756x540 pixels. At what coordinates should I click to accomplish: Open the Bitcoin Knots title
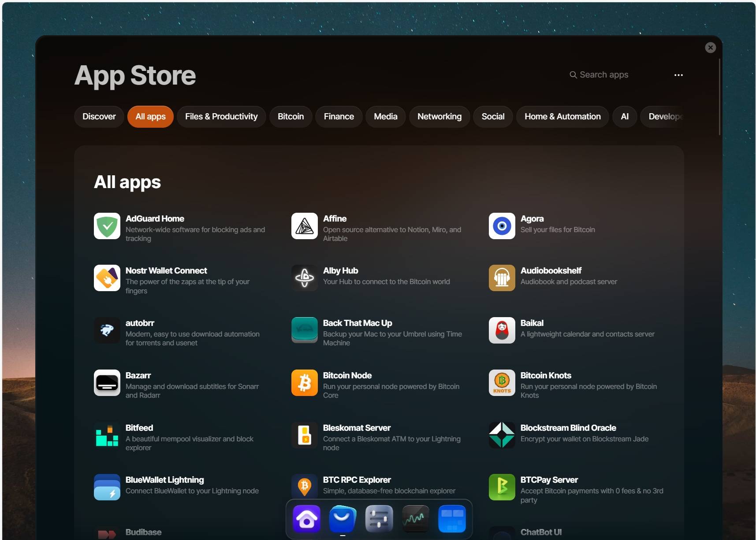[x=546, y=375]
